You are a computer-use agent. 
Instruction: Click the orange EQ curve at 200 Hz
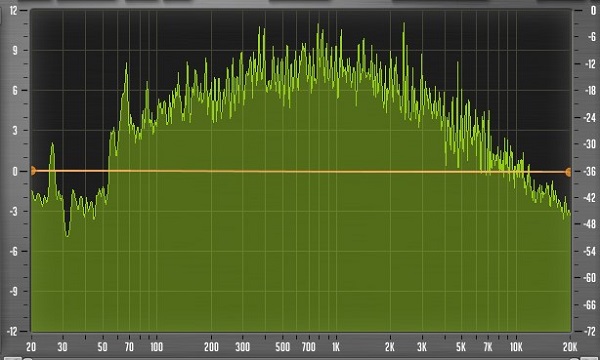pyautogui.click(x=211, y=171)
